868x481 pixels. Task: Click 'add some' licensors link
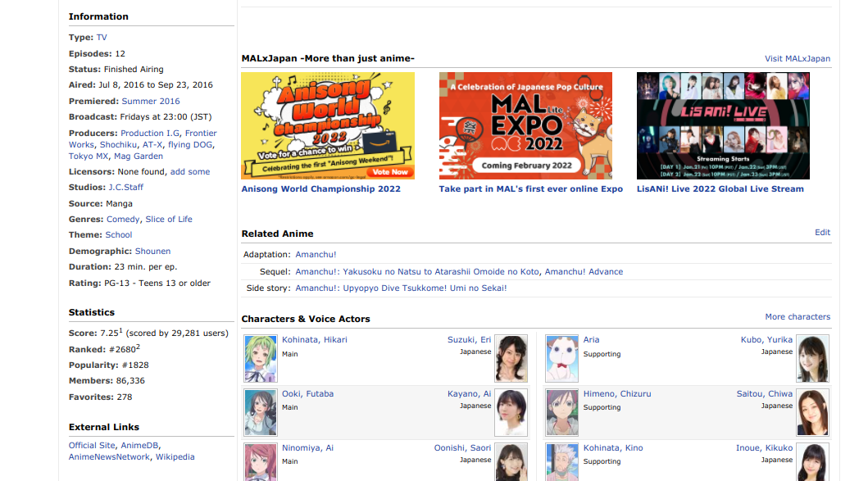click(x=189, y=172)
